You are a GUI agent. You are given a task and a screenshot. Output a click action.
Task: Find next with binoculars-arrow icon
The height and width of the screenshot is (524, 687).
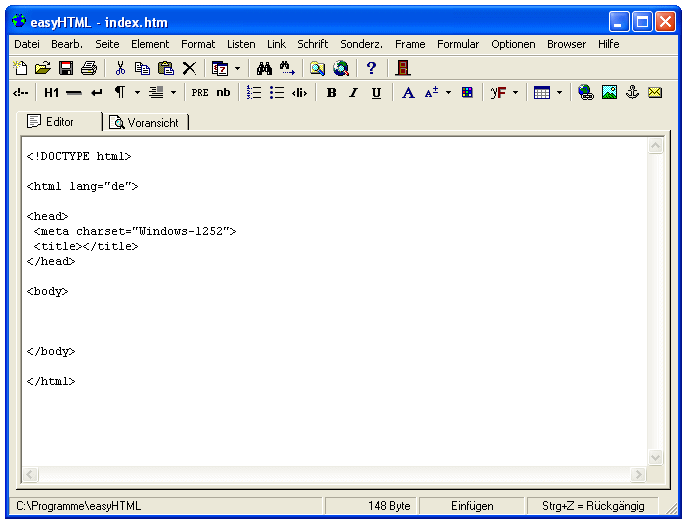pyautogui.click(x=287, y=68)
